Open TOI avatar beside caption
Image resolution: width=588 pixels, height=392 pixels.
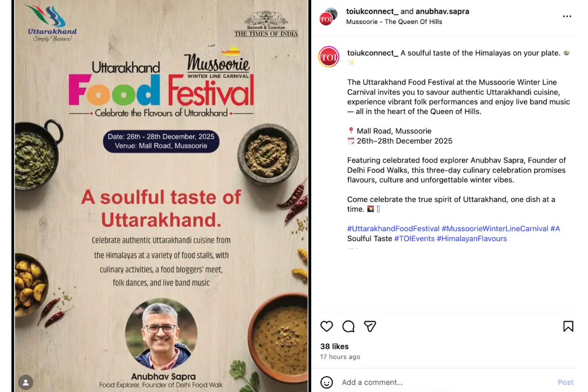pos(329,57)
